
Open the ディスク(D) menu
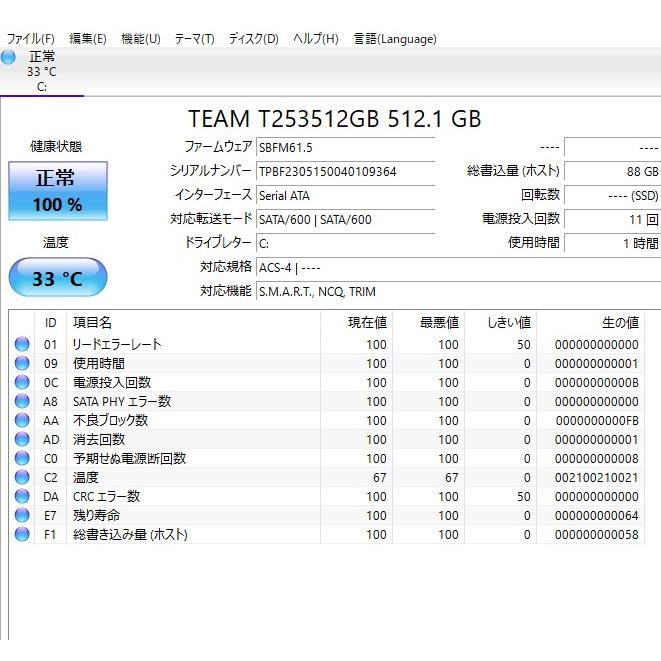tap(254, 39)
